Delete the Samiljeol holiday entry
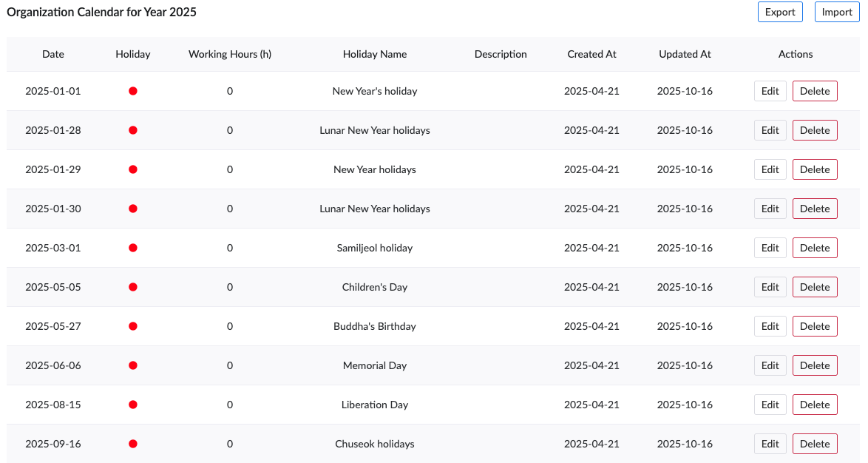The image size is (868, 463). (x=815, y=248)
